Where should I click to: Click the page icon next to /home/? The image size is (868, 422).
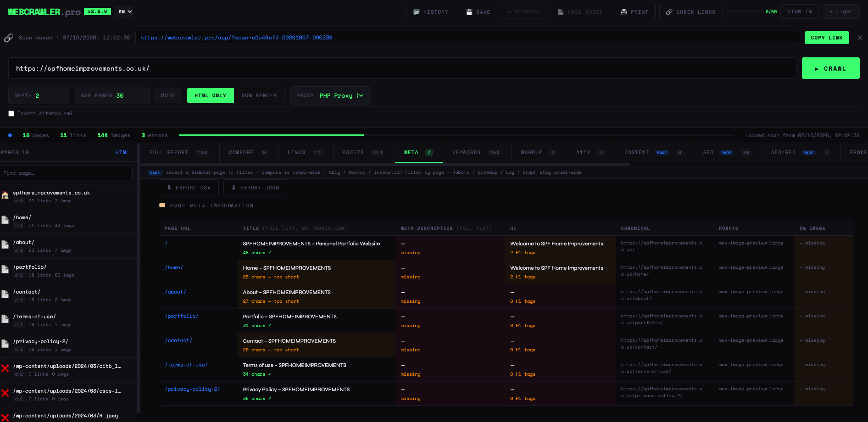5,220
